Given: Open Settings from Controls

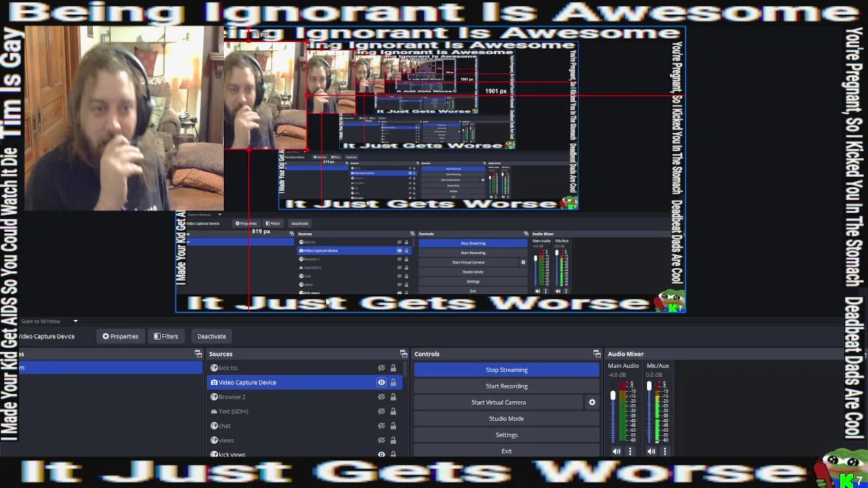Looking at the screenshot, I should click(x=507, y=435).
